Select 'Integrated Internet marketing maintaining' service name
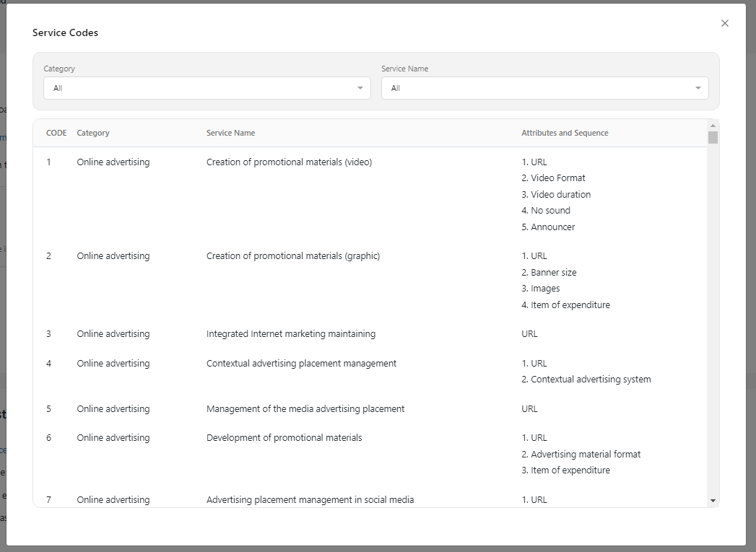756x552 pixels. point(291,334)
